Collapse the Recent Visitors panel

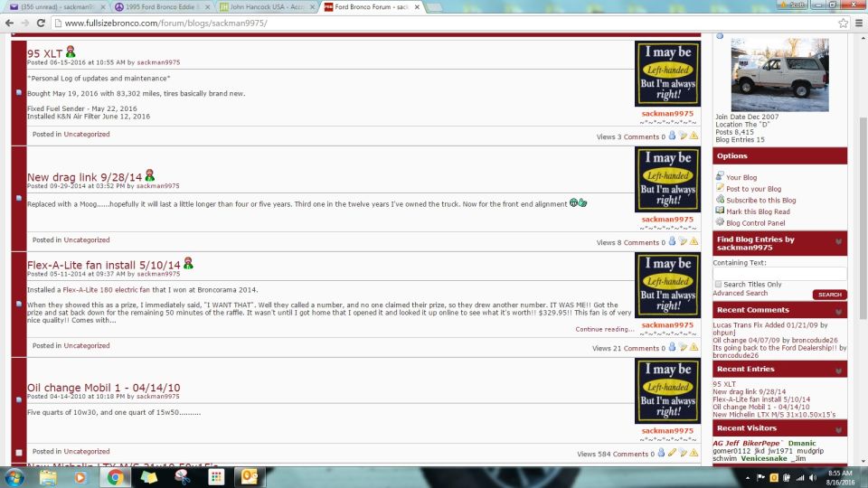tap(839, 430)
